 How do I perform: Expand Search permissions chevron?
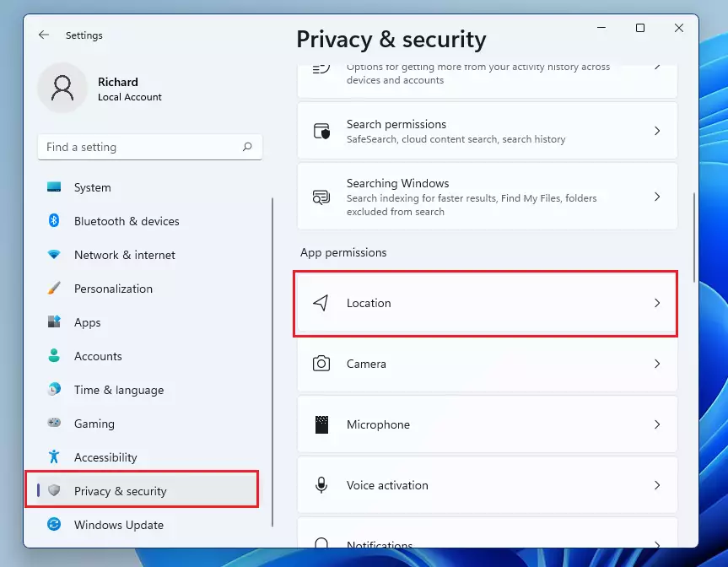click(657, 131)
